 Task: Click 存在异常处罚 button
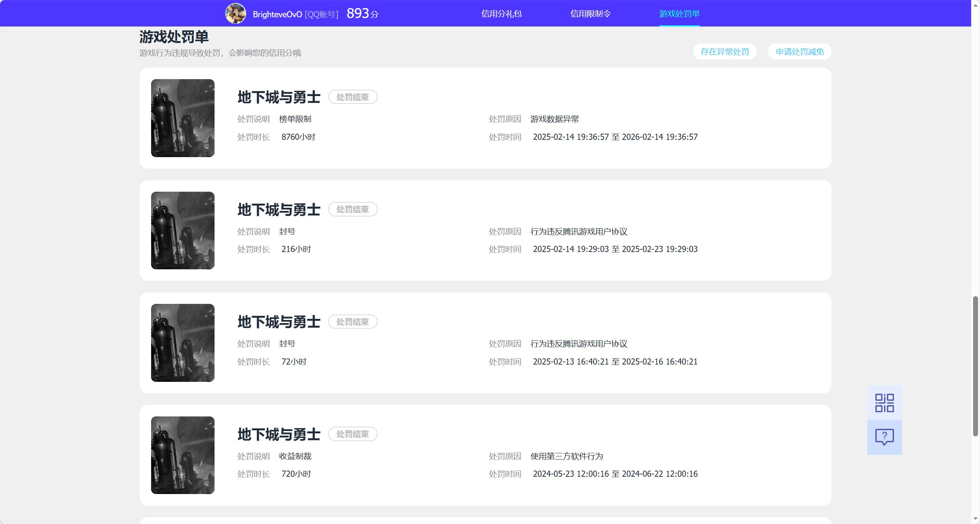(x=724, y=52)
